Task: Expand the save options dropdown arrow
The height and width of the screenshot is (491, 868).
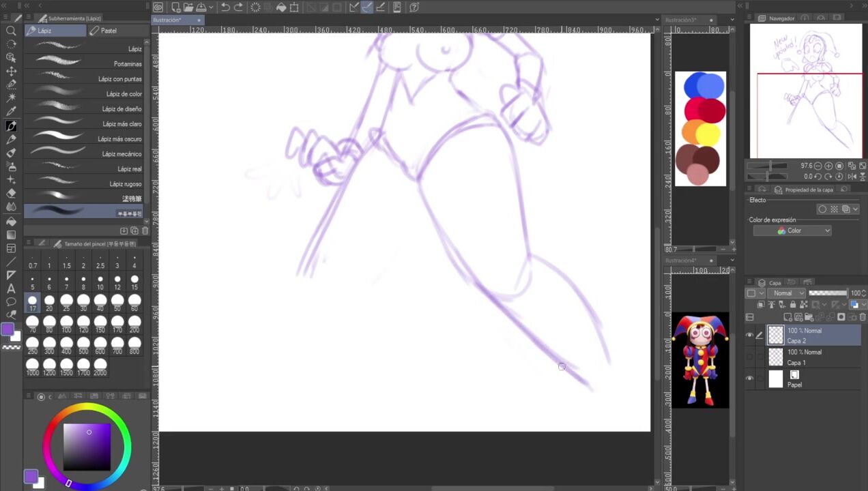Action: (x=212, y=8)
